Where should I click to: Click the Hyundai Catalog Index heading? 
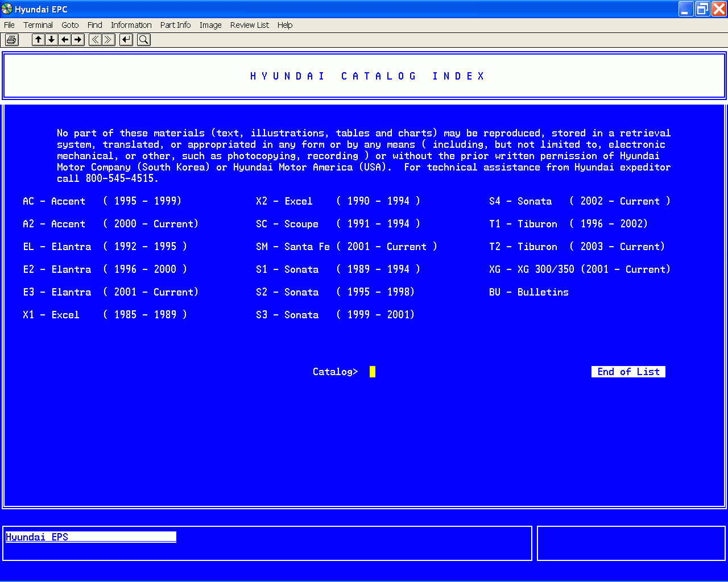[x=367, y=76]
